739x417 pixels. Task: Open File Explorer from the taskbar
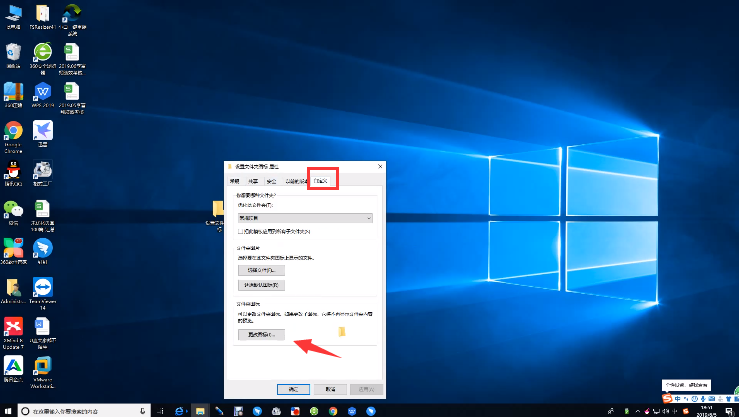tap(200, 410)
